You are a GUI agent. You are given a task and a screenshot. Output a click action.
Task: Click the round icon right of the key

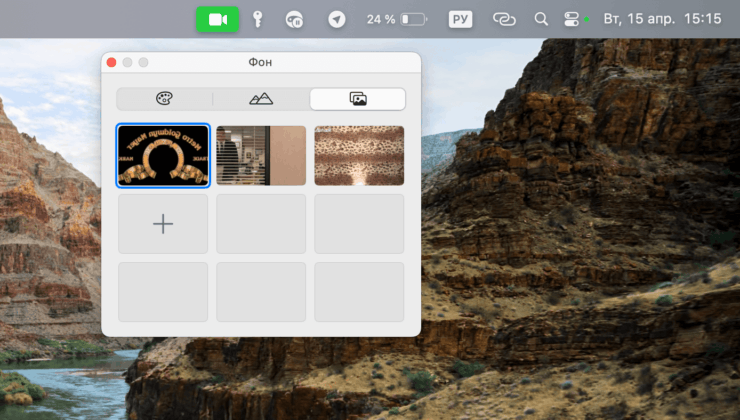(x=294, y=19)
